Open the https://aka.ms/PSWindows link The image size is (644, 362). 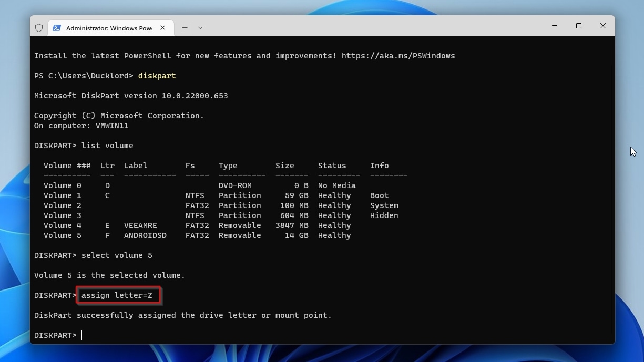(398, 55)
